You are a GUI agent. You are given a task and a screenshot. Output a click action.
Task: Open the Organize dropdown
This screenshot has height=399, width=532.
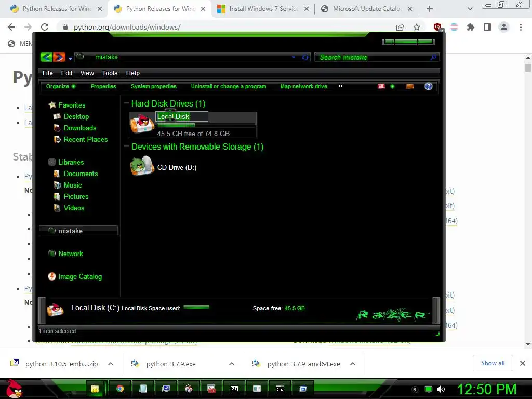point(61,86)
